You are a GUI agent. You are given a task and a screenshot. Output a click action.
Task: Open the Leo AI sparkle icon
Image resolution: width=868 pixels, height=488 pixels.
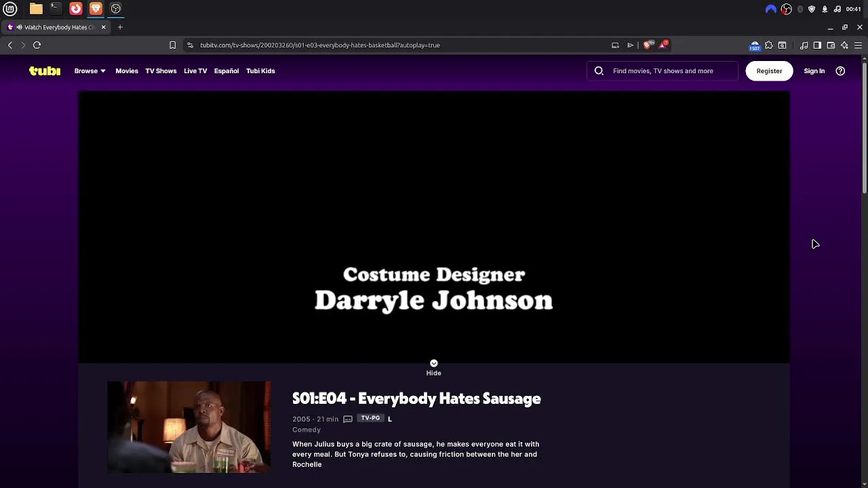(844, 45)
